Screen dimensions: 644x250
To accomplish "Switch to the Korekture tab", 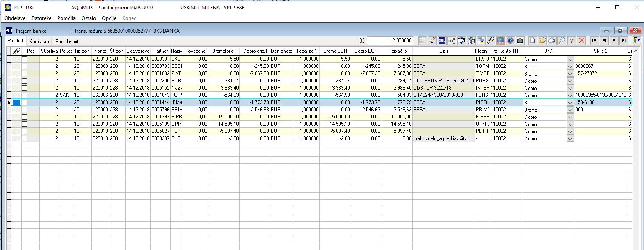I will coord(39,42).
